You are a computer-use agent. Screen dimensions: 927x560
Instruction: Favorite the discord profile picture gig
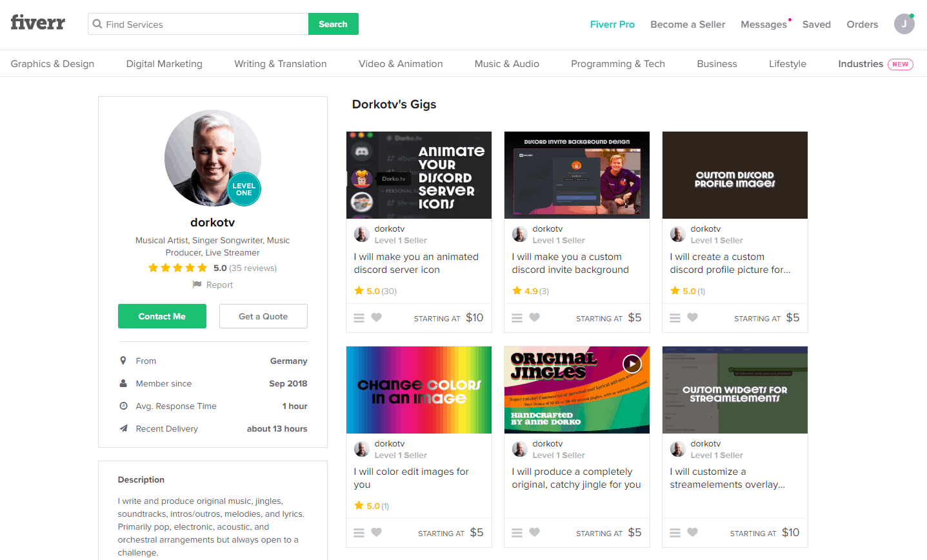(693, 317)
